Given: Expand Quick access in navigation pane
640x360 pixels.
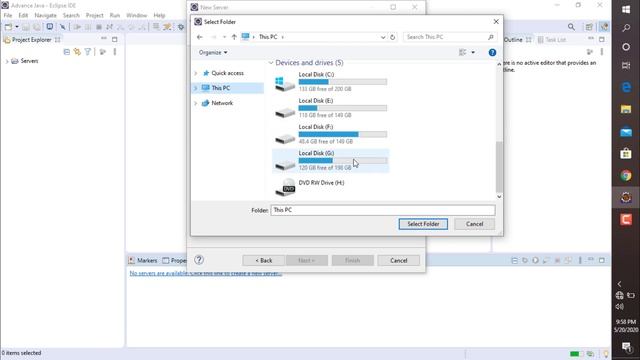Looking at the screenshot, I should [196, 73].
